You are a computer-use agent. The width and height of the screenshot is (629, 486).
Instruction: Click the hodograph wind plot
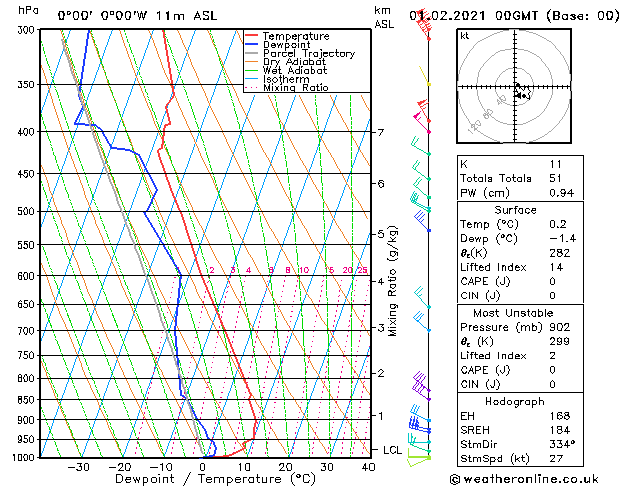click(x=514, y=86)
